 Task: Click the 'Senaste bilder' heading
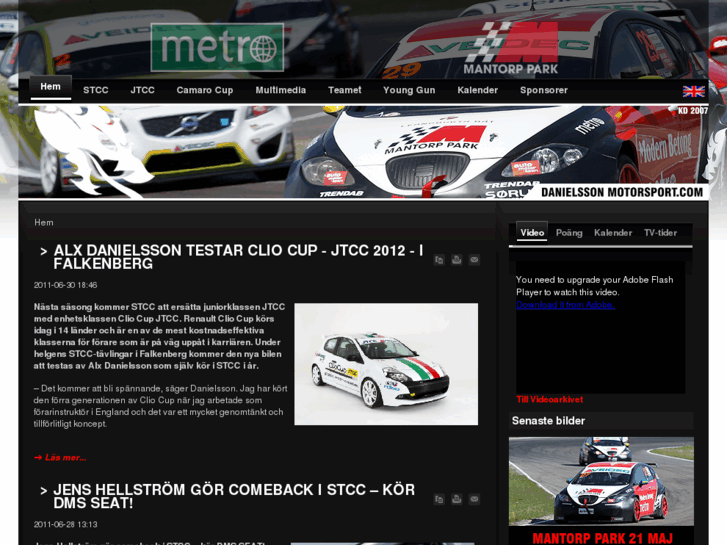click(548, 421)
